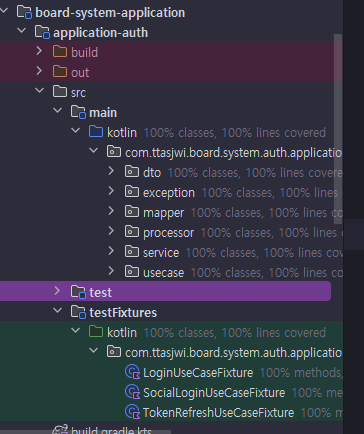
Task: Collapse the src folder
Action: (x=40, y=90)
